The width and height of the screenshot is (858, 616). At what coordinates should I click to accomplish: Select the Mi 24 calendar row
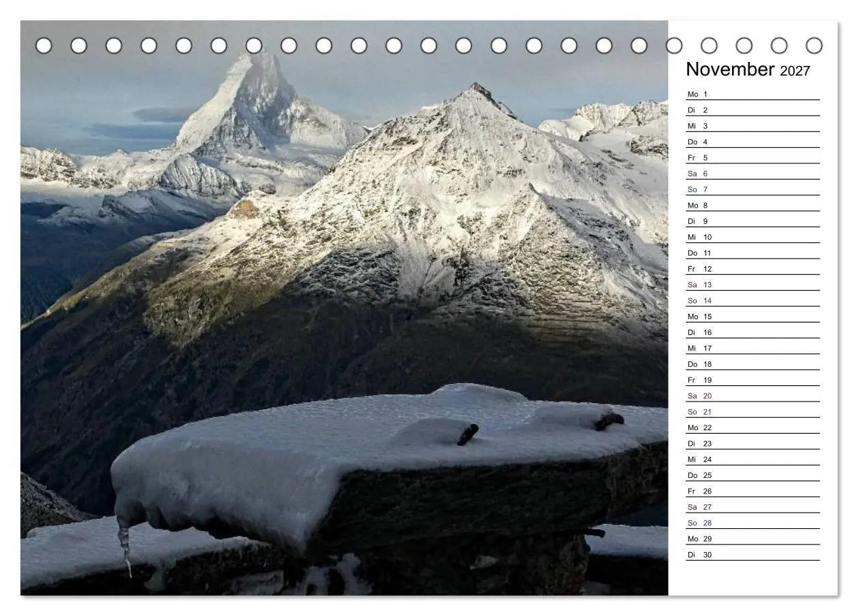tap(752, 459)
